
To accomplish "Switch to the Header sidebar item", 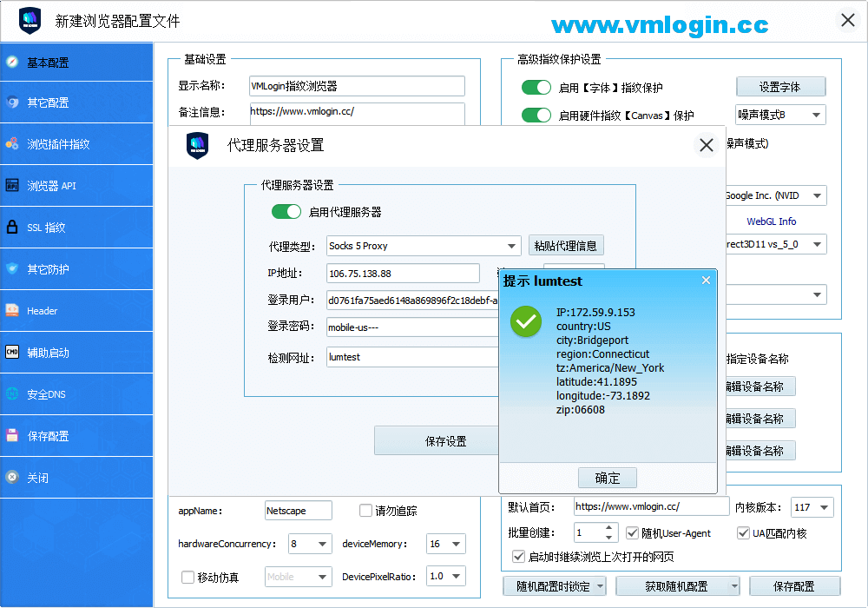I will pyautogui.click(x=76, y=311).
